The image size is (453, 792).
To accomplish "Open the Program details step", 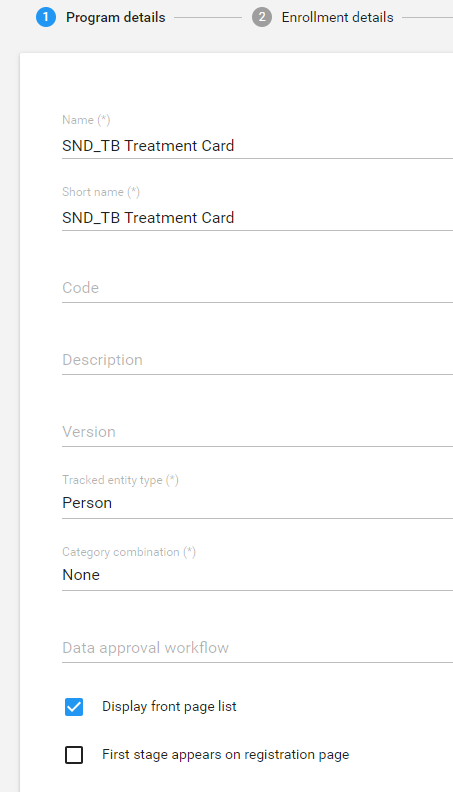I will tap(116, 17).
